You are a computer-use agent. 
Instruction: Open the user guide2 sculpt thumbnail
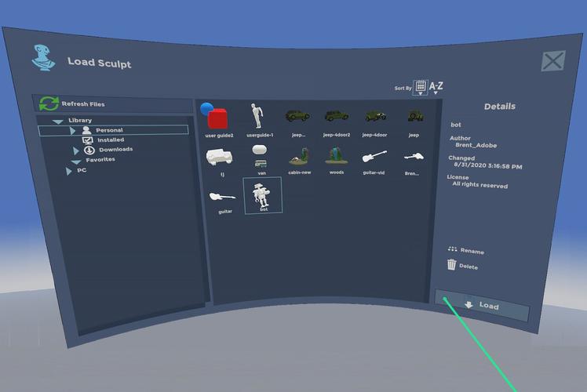point(217,118)
